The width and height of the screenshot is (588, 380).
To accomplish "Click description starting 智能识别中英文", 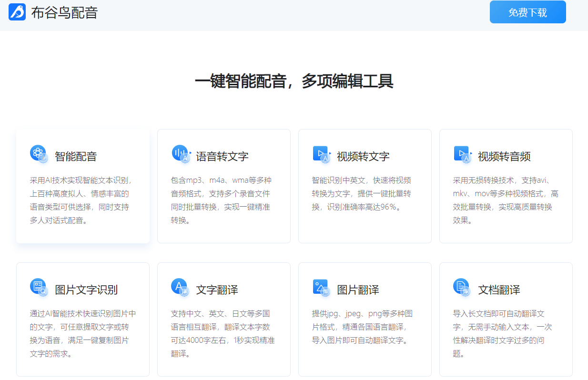I will (362, 194).
